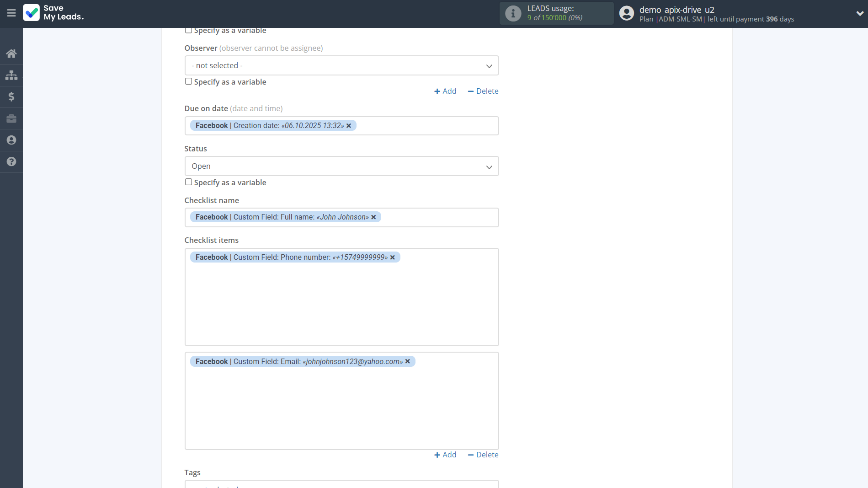Enable Specify as a variable under Observer
The width and height of the screenshot is (868, 488).
188,81
